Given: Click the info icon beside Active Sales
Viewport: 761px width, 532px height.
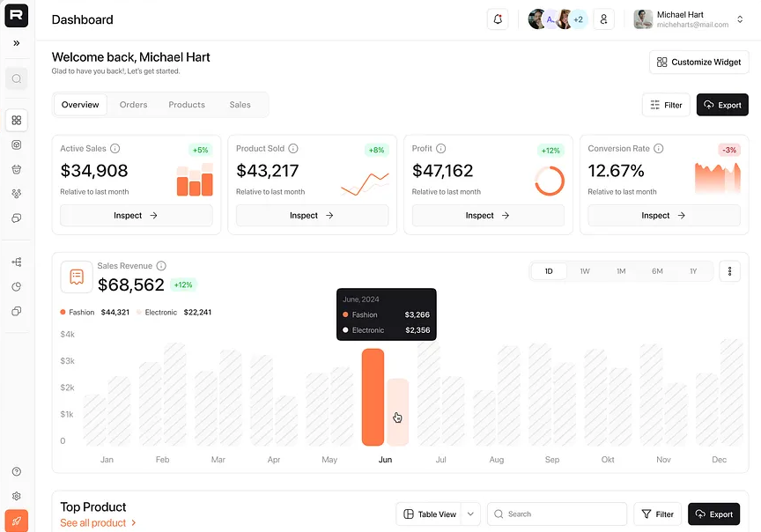Looking at the screenshot, I should point(115,149).
